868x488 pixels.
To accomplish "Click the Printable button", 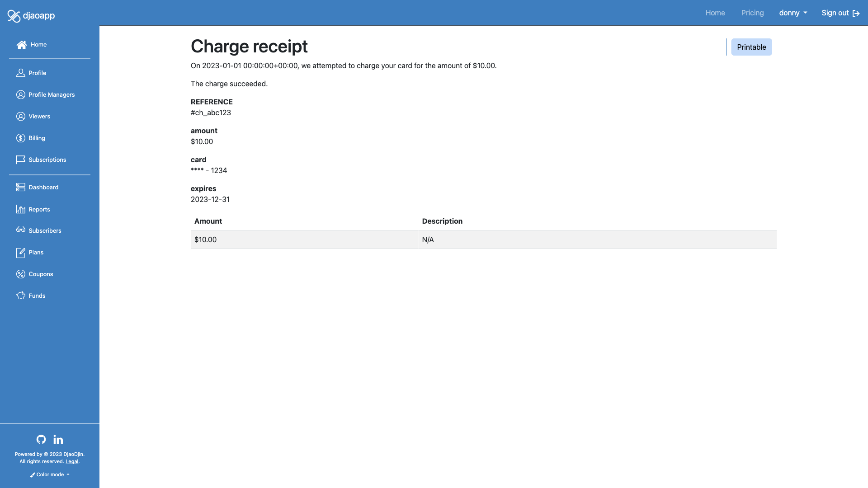I will pos(751,47).
